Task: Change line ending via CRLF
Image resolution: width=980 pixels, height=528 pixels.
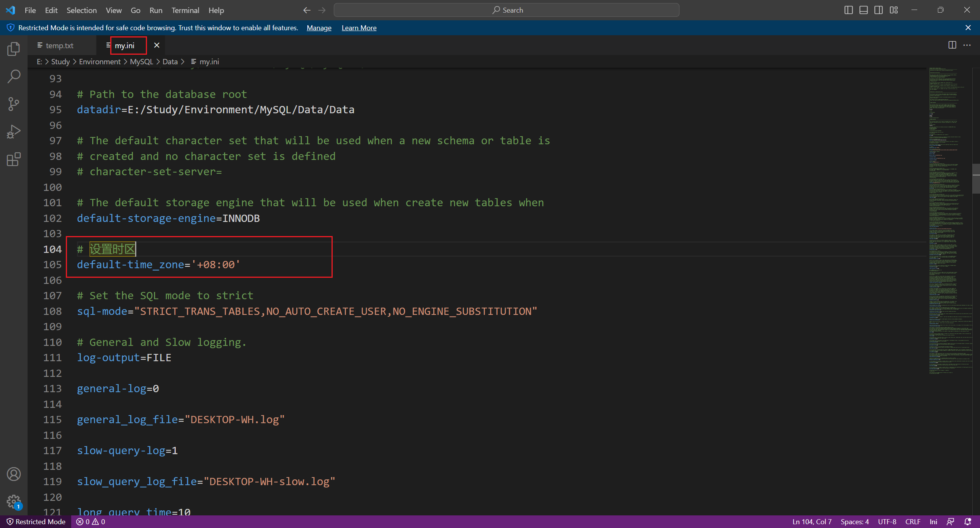Action: 913,521
